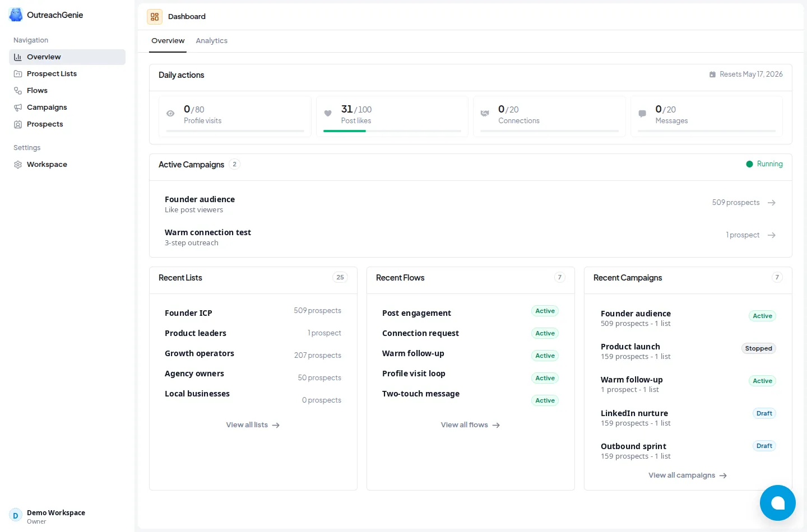This screenshot has height=532, width=807.
Task: Click the Active badge on Post engagement
Action: (545, 311)
